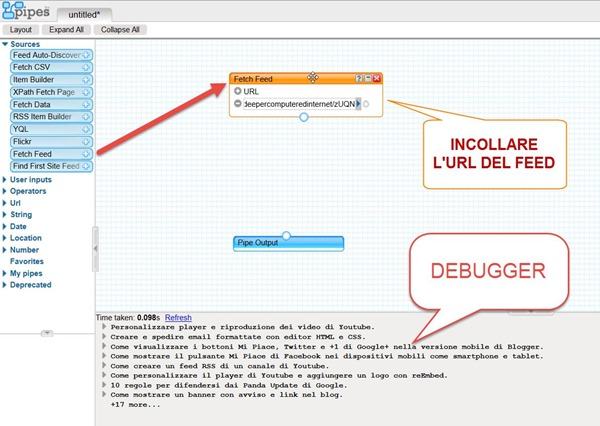Expand 'Personalizzare player e riproduzione' debugger item

pos(104,327)
